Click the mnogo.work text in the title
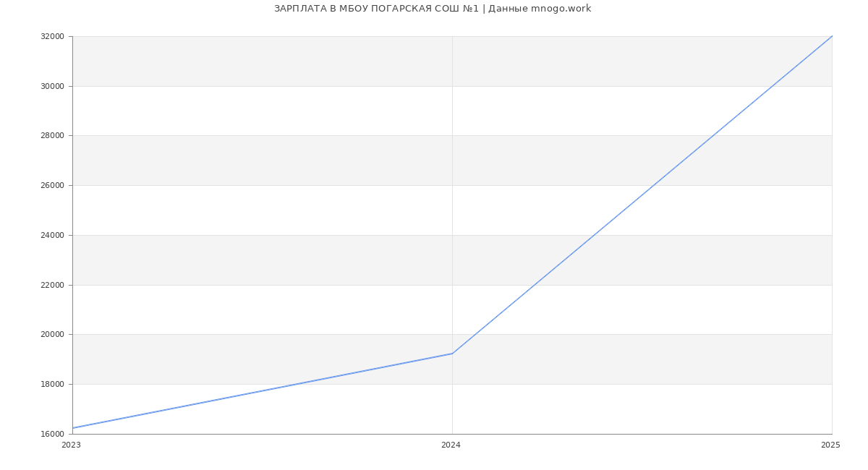Image resolution: width=868 pixels, height=470 pixels. (561, 9)
